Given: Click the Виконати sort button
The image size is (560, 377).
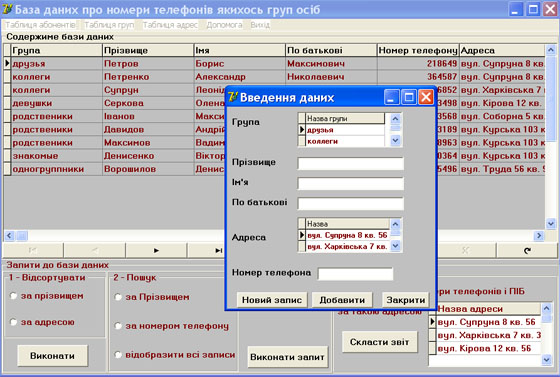Looking at the screenshot, I should click(x=52, y=356).
